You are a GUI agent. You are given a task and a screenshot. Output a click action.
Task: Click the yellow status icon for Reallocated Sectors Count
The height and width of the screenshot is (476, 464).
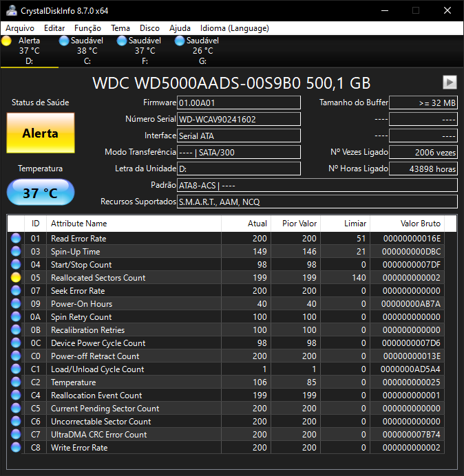point(16,277)
